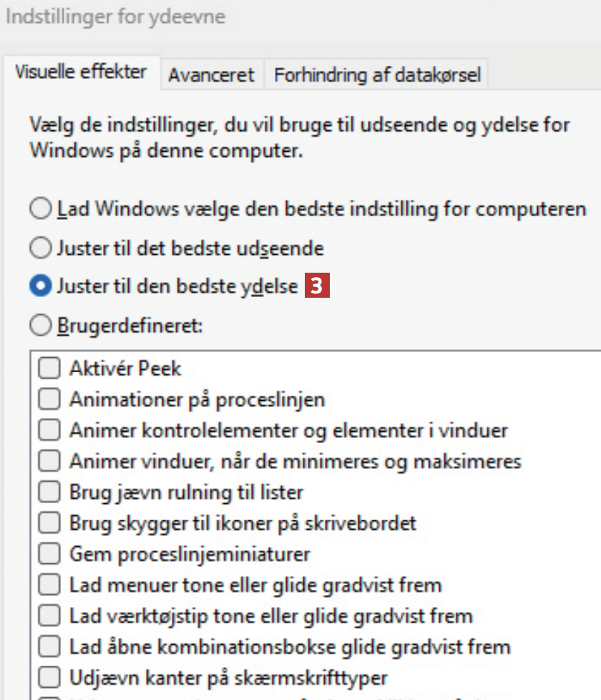Pick the Brugerdefineret radio option
601x700 pixels.
point(41,326)
